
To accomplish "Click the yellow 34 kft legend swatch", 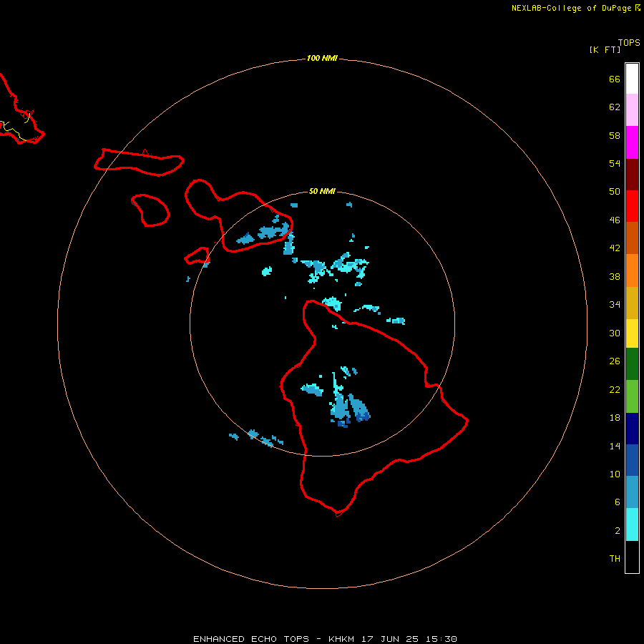I will pos(632,333).
